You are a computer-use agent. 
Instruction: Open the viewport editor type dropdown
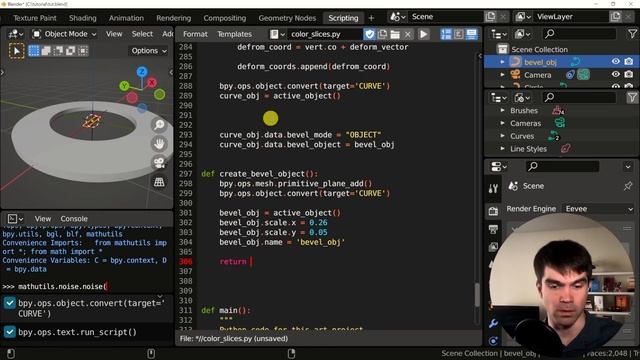(x=16, y=34)
